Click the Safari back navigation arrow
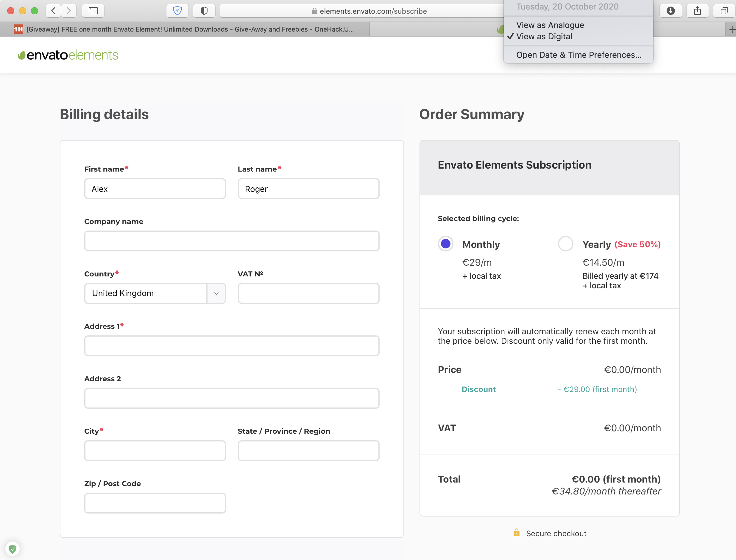The height and width of the screenshot is (560, 736). tap(53, 11)
